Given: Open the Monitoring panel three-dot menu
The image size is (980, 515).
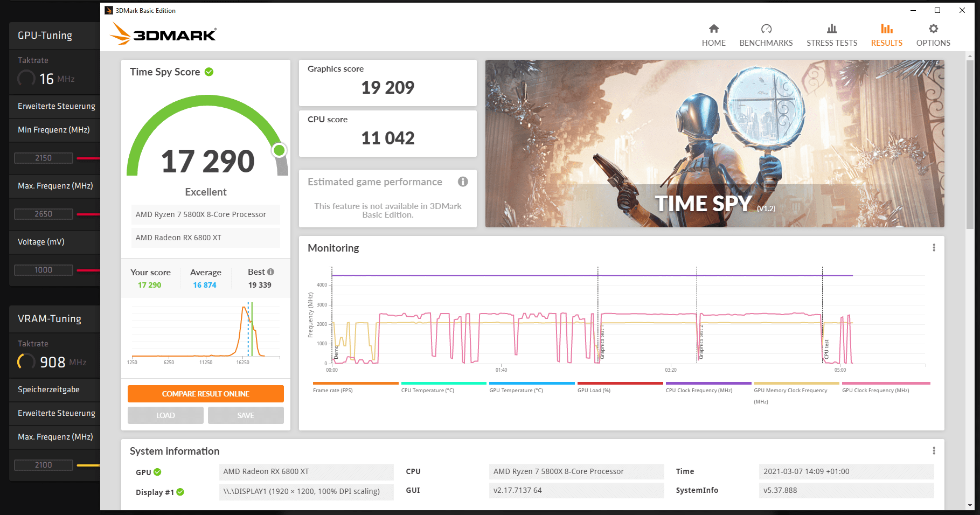Looking at the screenshot, I should pos(934,248).
